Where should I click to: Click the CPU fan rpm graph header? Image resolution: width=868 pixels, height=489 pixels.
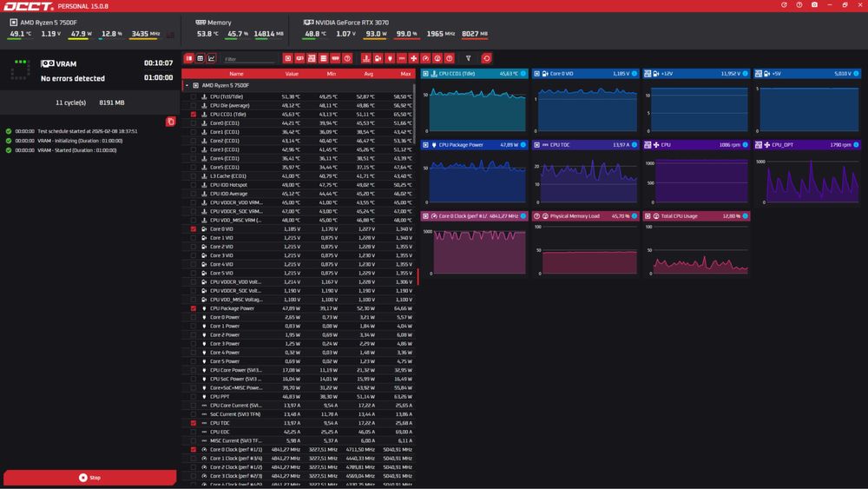click(696, 145)
